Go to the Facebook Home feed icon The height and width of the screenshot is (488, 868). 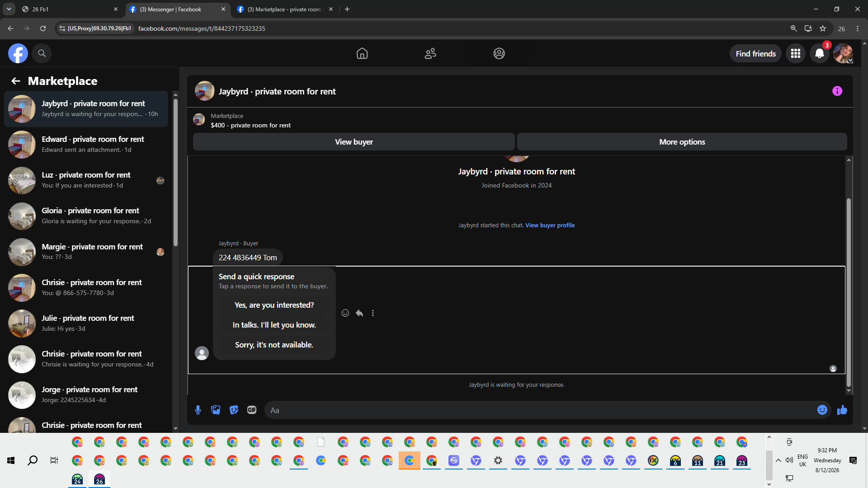362,53
